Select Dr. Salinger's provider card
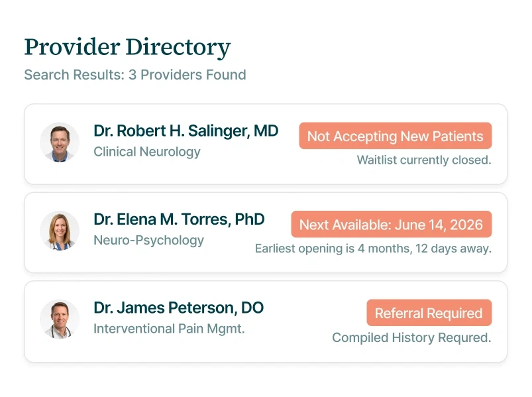This screenshot has height=397, width=532. click(x=266, y=144)
